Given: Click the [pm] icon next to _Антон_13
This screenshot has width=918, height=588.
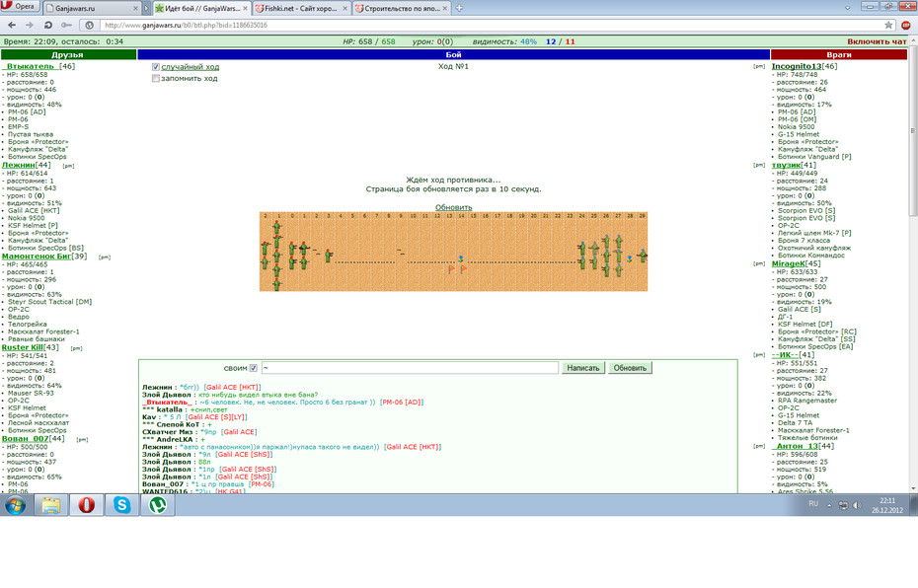Looking at the screenshot, I should click(x=759, y=446).
